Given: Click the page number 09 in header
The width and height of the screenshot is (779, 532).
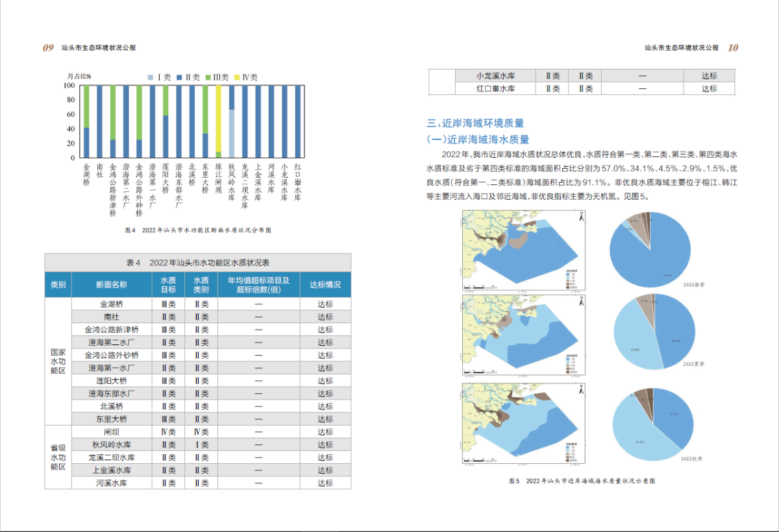Looking at the screenshot, I should coord(48,47).
